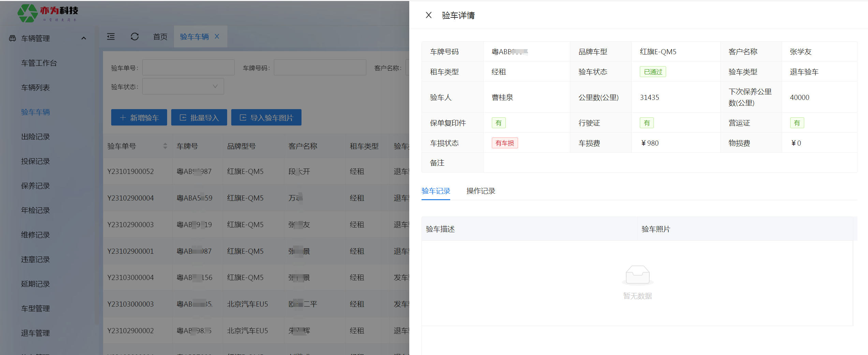Image resolution: width=868 pixels, height=355 pixels.
Task: Close the 验车车辆 tab with X
Action: 217,36
